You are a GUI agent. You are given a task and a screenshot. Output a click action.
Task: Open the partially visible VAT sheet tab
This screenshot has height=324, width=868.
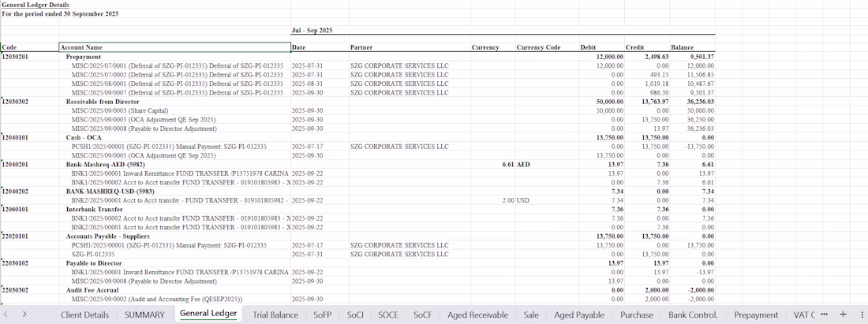(804, 315)
